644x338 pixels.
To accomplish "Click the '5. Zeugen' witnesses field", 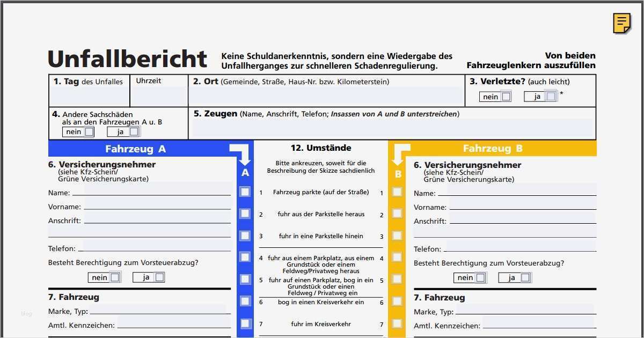I will click(393, 128).
